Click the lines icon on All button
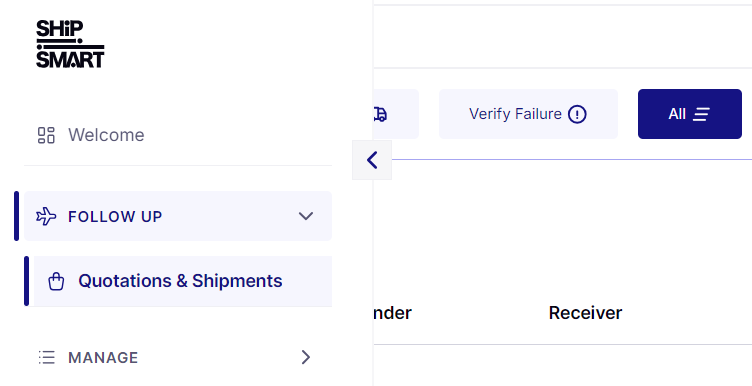 [x=701, y=114]
